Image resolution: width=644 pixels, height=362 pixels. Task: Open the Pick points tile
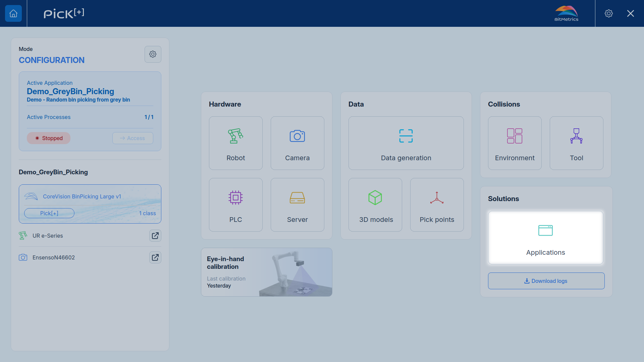[x=437, y=205]
